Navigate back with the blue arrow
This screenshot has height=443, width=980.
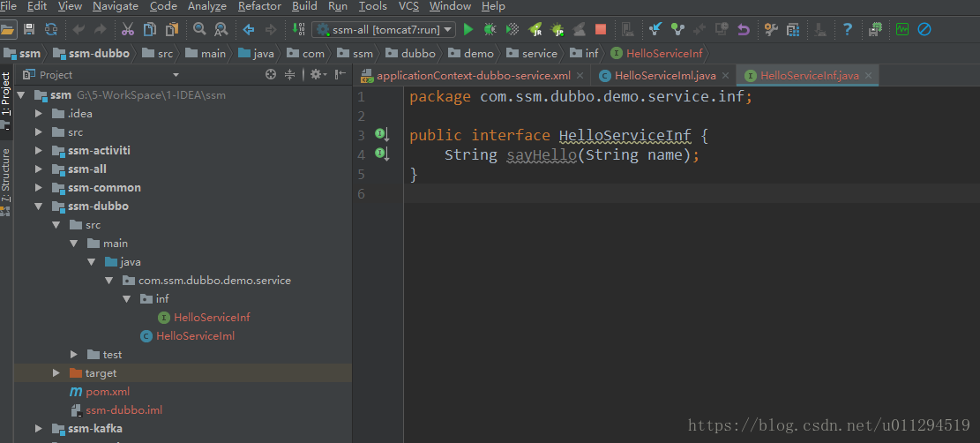click(249, 29)
